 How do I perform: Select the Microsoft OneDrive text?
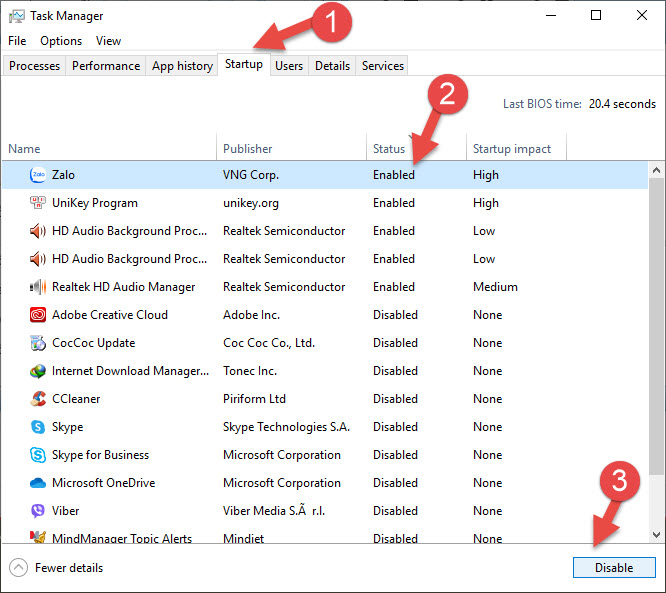coord(103,483)
